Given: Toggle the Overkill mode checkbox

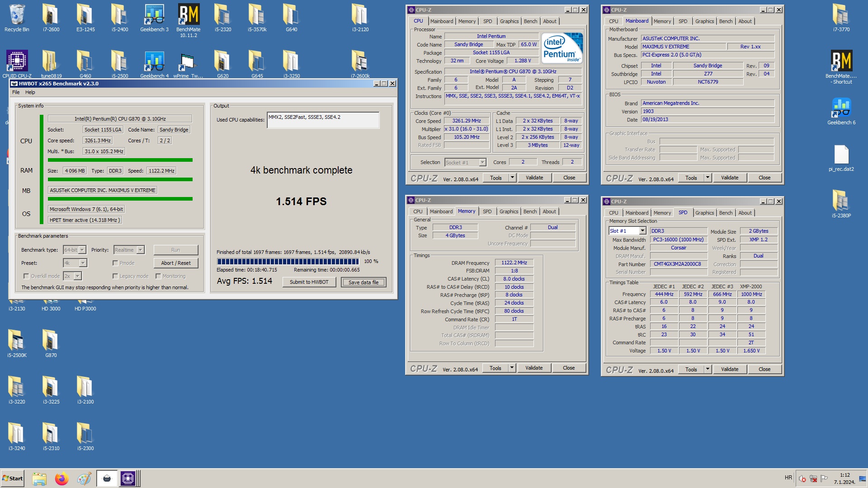Looking at the screenshot, I should [x=26, y=276].
